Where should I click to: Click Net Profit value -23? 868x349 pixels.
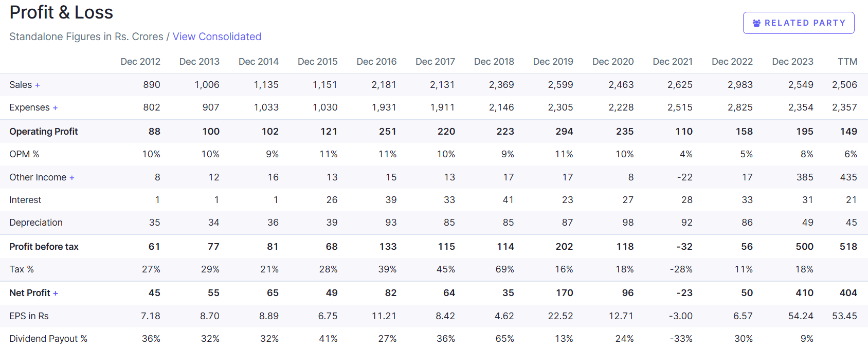point(684,293)
